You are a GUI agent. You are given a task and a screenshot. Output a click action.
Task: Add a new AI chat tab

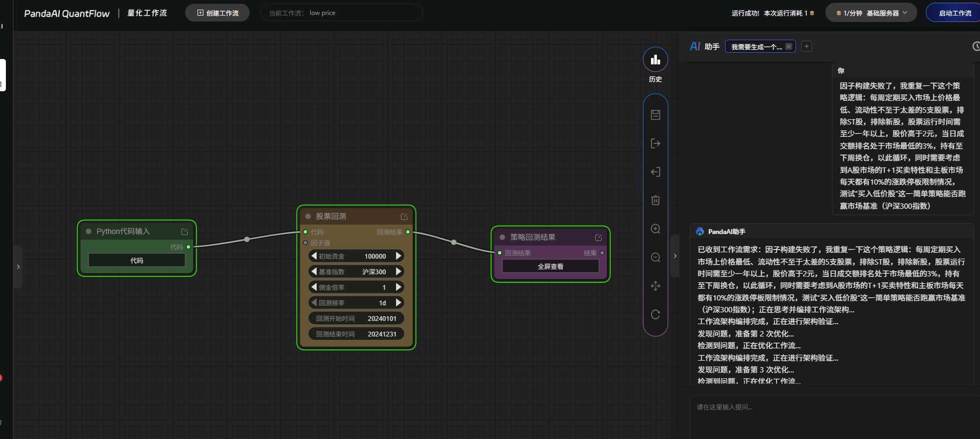click(x=806, y=46)
